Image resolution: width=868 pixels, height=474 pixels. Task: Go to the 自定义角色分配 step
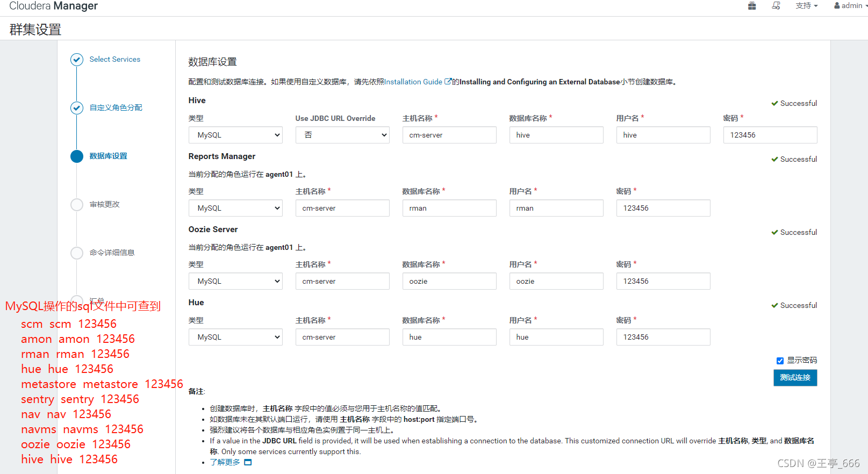(x=116, y=107)
